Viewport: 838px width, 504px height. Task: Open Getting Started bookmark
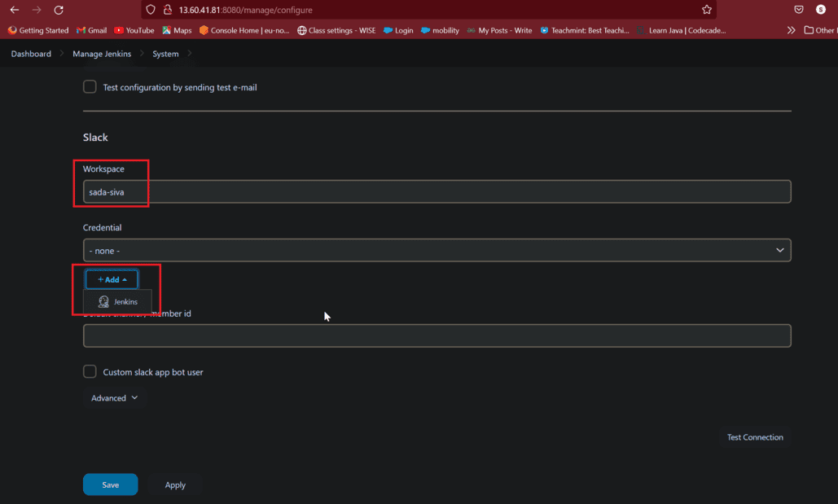coord(38,30)
